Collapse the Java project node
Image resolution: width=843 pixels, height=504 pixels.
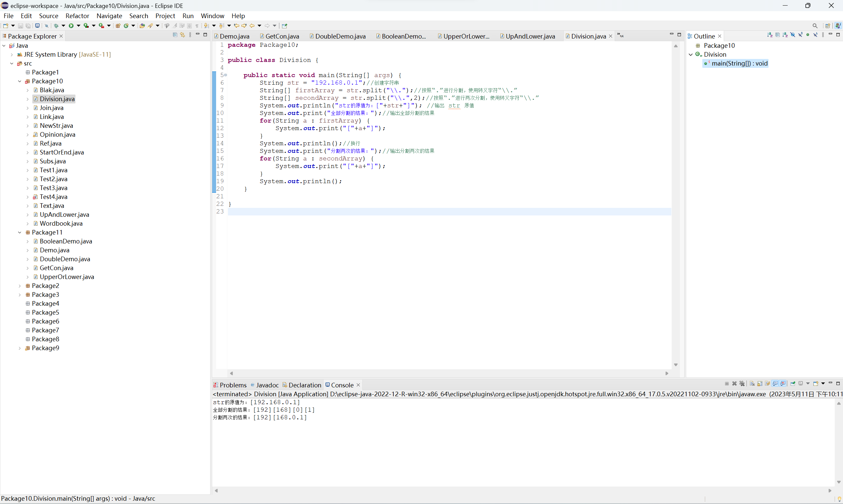click(4, 45)
